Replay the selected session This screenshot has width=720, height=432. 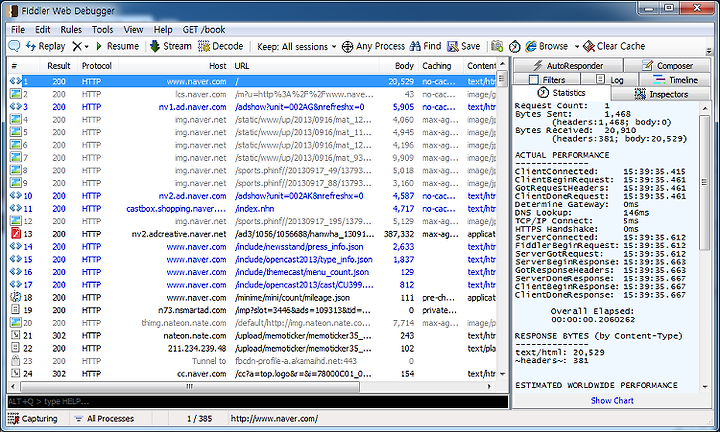(45, 46)
